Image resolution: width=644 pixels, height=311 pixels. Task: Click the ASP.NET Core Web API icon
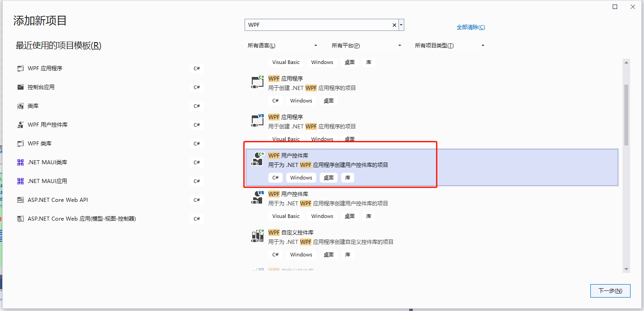tap(20, 200)
